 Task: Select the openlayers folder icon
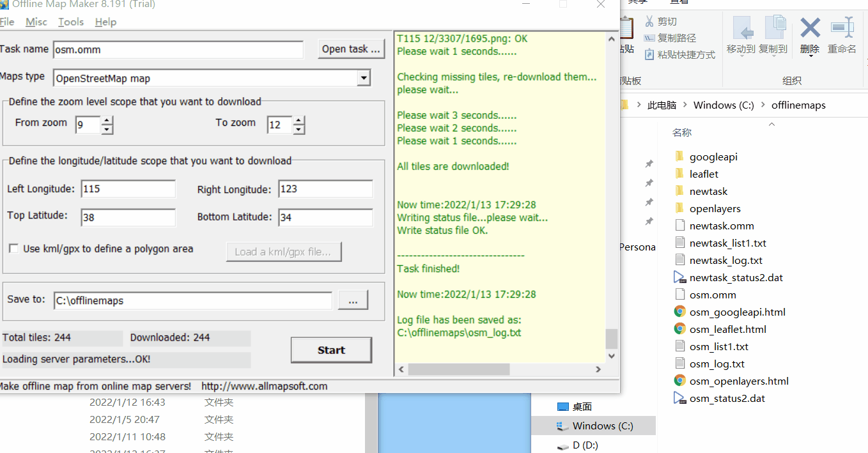pos(679,208)
